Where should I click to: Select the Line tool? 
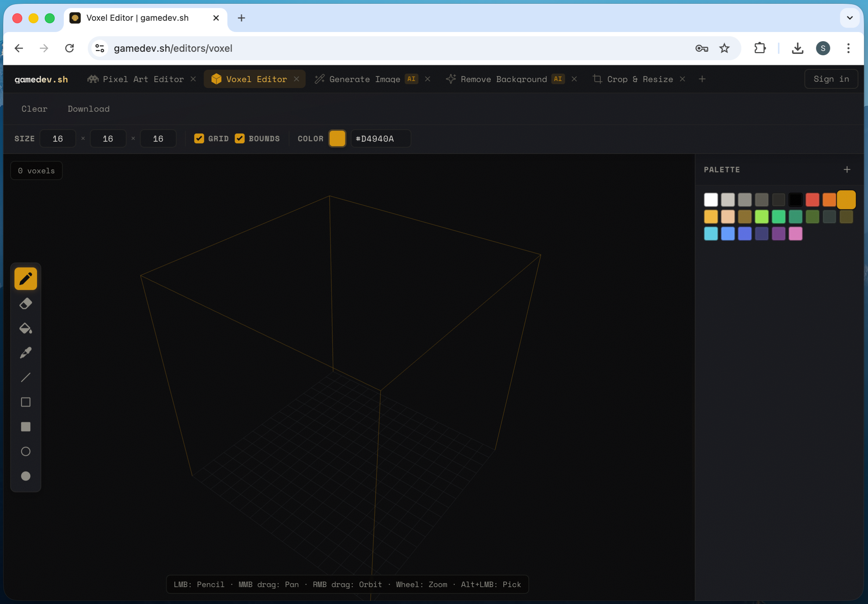click(x=25, y=377)
